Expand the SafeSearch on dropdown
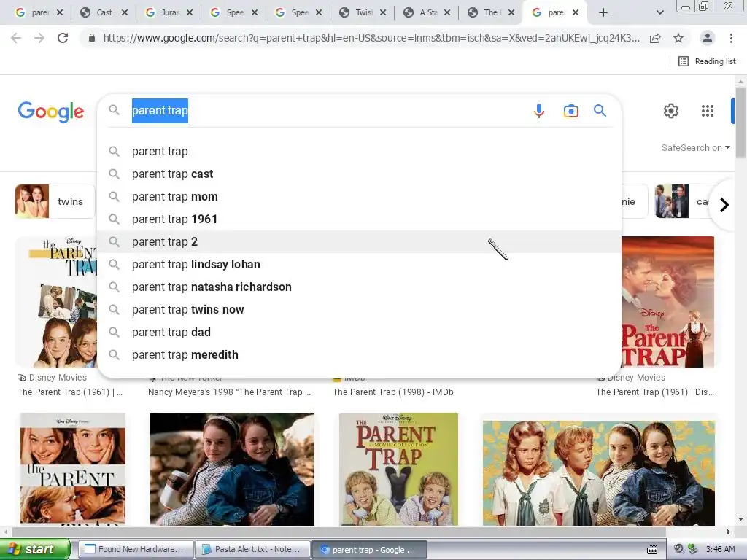Screen dimensions: 747x560 [695, 147]
